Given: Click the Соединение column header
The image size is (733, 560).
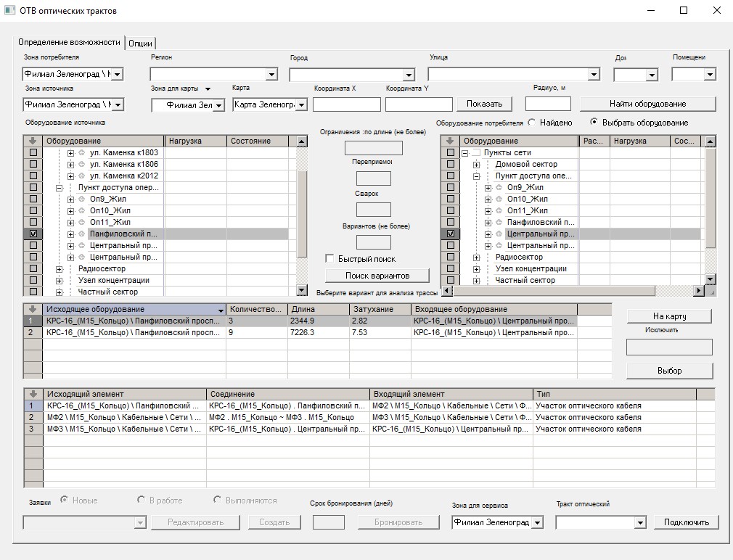Looking at the screenshot, I should [288, 394].
